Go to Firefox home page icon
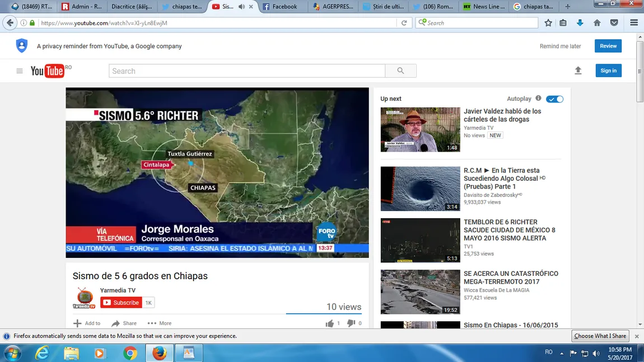Viewport: 644px width, 362px height. (597, 23)
